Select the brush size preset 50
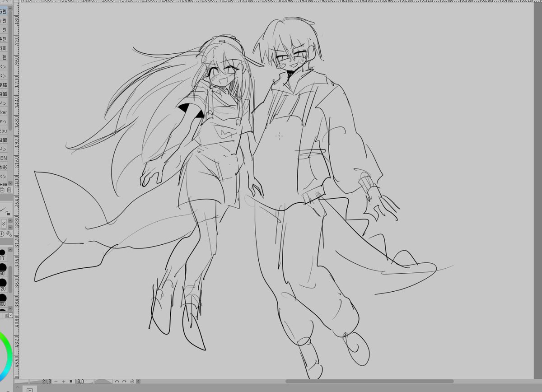This screenshot has width=542, height=392. [x=4, y=269]
